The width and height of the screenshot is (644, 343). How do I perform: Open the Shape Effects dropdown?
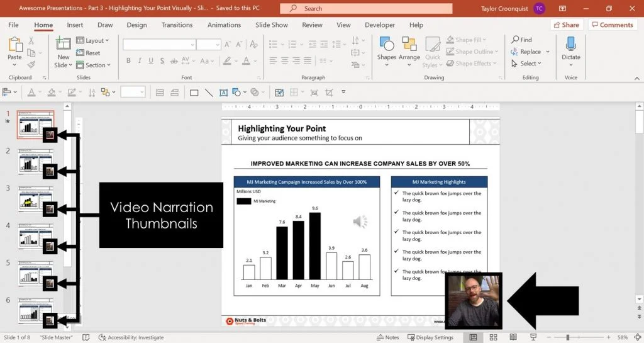pos(471,64)
